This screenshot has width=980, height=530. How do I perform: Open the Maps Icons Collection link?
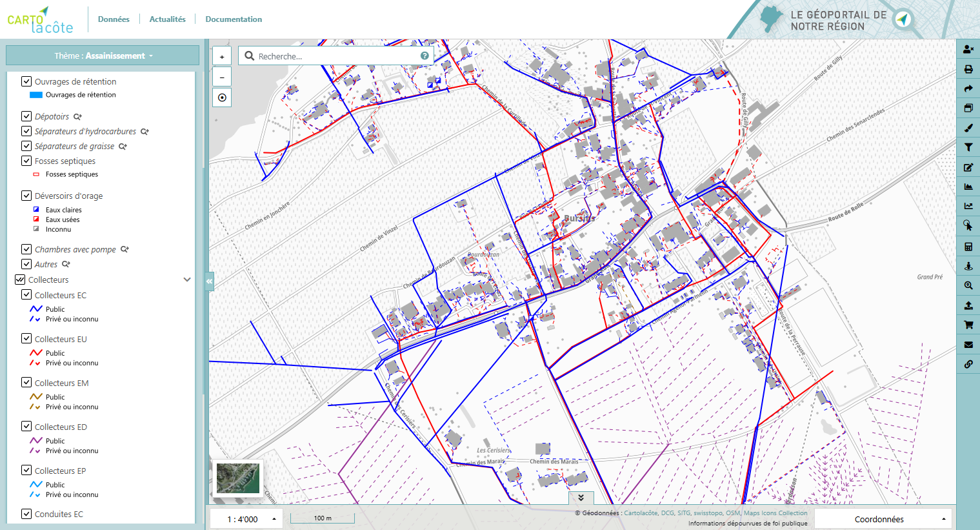(775, 513)
